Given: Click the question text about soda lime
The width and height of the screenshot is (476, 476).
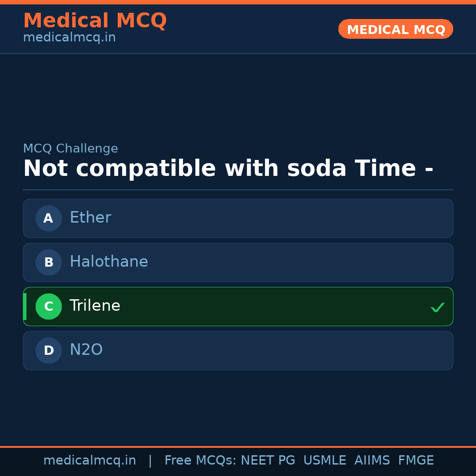Looking at the screenshot, I should [x=228, y=169].
